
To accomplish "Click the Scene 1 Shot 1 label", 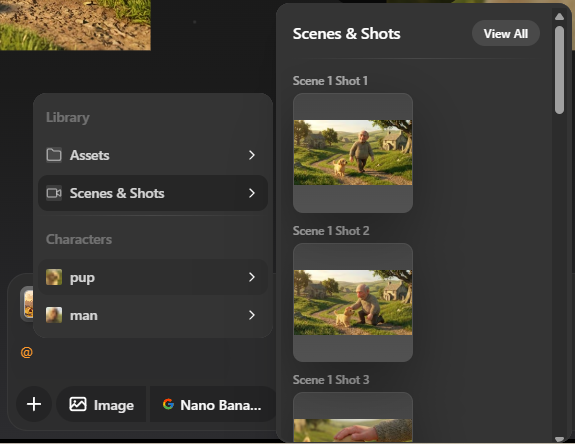I will click(x=330, y=81).
